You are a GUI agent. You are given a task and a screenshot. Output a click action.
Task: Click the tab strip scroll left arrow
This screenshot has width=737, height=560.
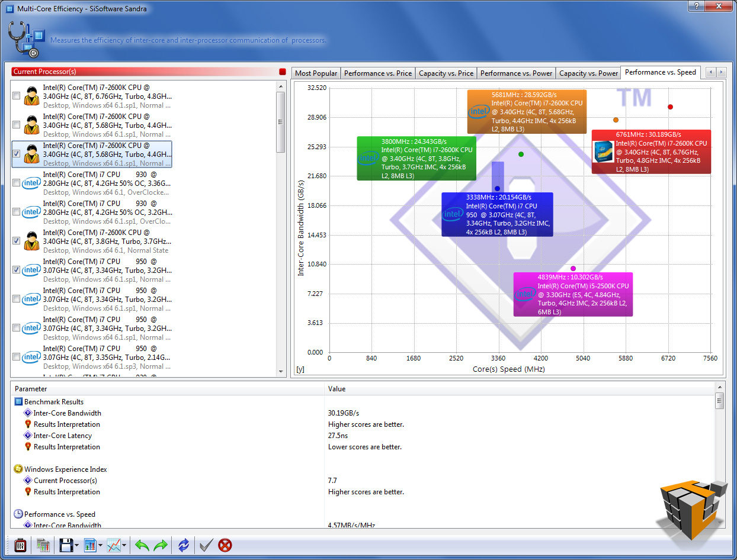pos(710,72)
